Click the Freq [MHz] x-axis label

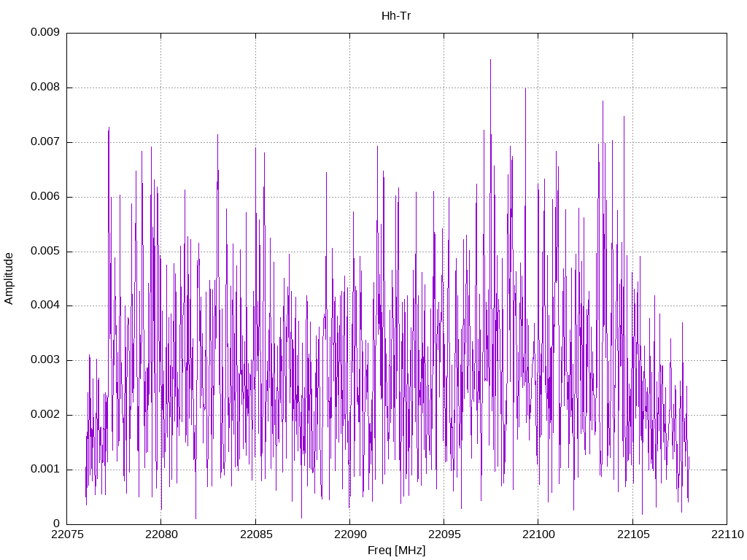pyautogui.click(x=396, y=551)
